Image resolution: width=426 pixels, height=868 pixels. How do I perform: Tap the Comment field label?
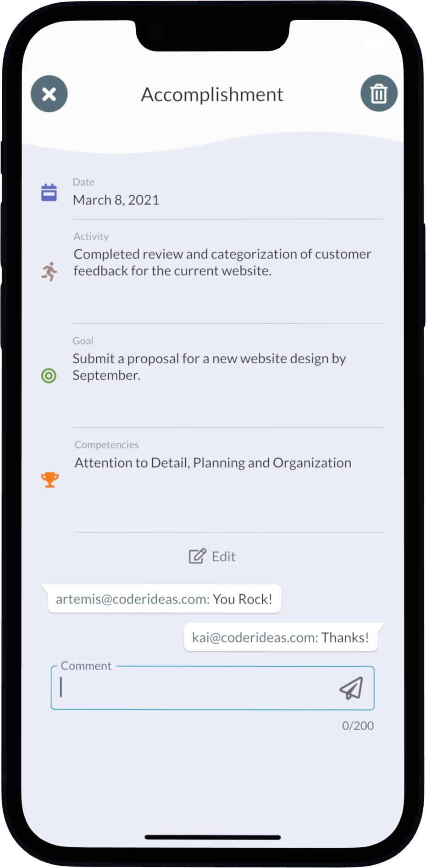pos(86,666)
